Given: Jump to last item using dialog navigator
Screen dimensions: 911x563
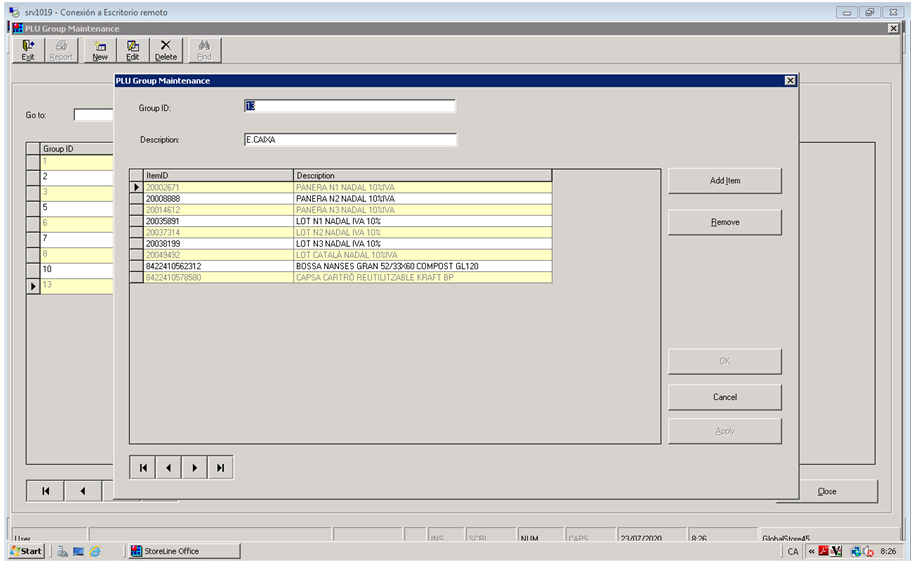Looking at the screenshot, I should coord(221,467).
